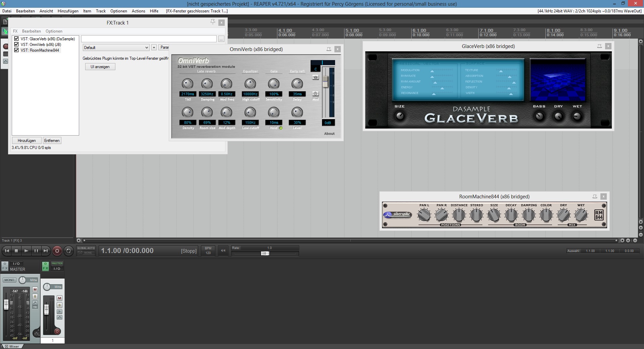Screen dimensions: 644x349
Task: Toggle Track 1 input monitoring in mixer
Action: 59,312
